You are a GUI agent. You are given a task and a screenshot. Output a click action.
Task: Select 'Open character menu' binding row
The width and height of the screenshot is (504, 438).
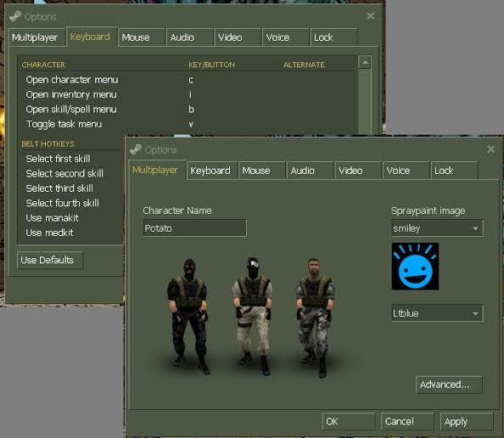188,80
